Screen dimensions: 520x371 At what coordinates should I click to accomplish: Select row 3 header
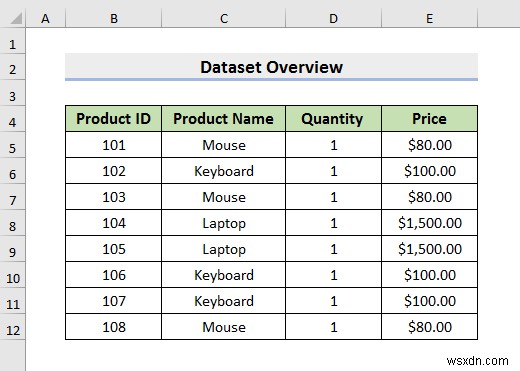point(12,93)
